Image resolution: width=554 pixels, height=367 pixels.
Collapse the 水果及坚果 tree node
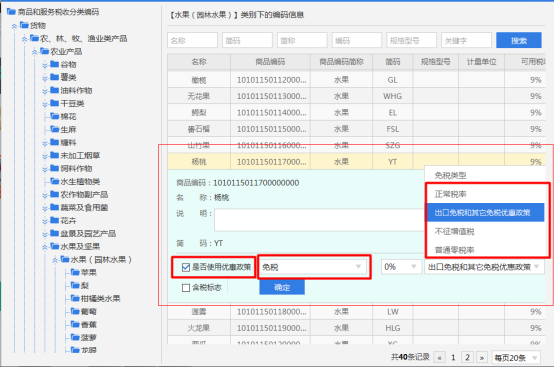[x=45, y=247]
